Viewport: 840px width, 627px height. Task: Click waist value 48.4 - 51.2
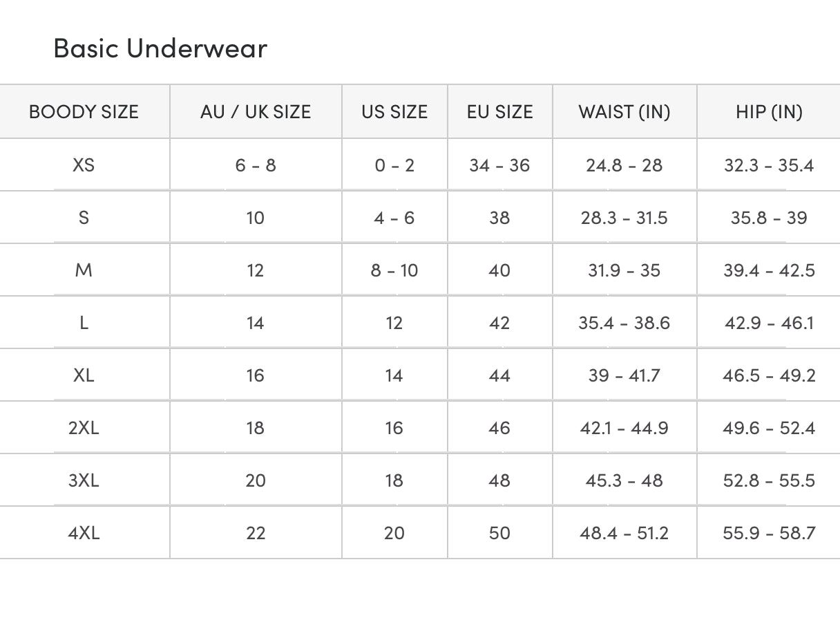click(624, 533)
